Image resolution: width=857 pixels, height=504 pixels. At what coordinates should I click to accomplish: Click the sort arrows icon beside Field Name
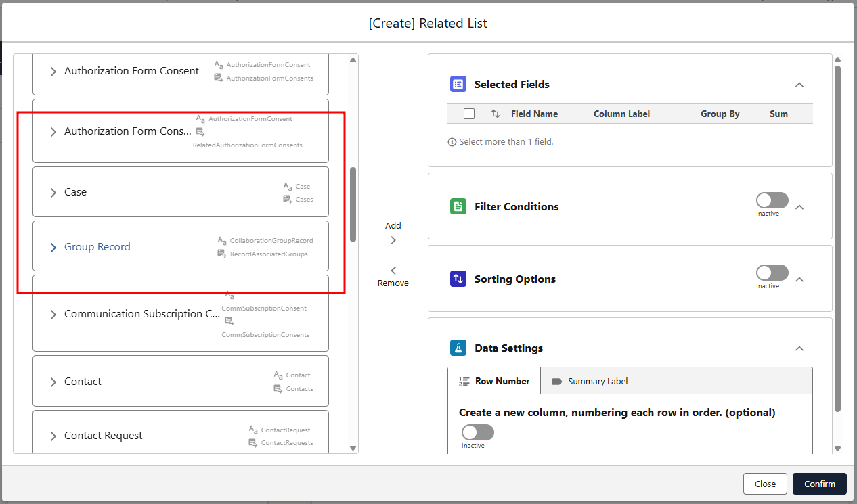(496, 114)
